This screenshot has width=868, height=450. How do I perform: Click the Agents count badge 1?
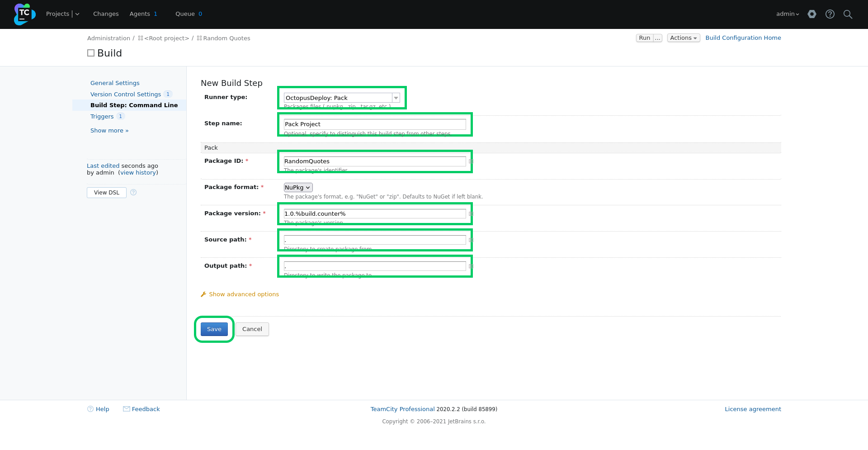point(156,14)
